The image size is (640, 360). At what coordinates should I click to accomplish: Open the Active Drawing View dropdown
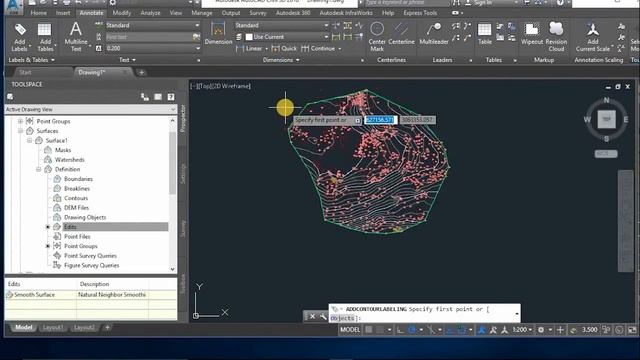coord(173,109)
